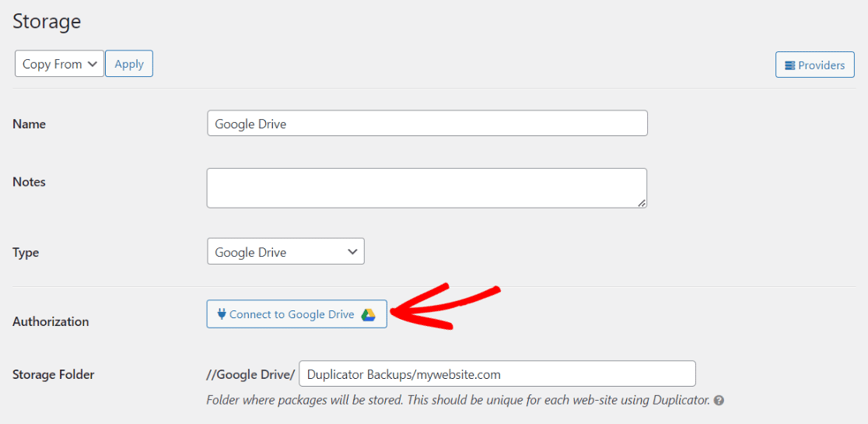
Task: Open the Providers list button
Action: (815, 65)
